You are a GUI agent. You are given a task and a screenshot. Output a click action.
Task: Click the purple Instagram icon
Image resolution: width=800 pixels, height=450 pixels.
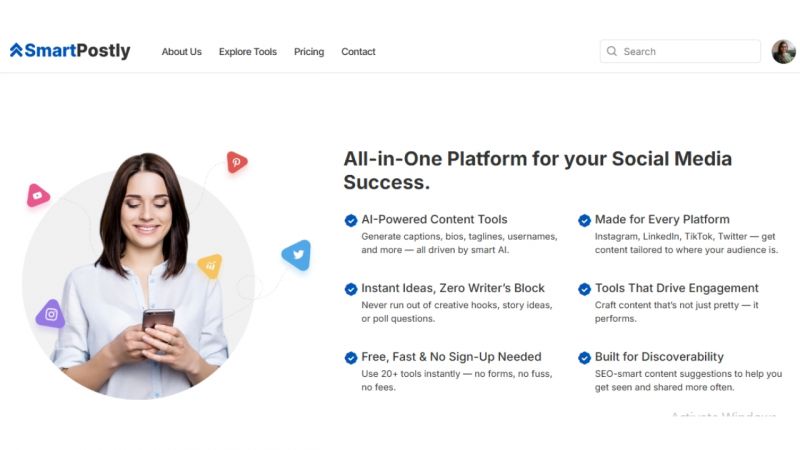click(51, 314)
